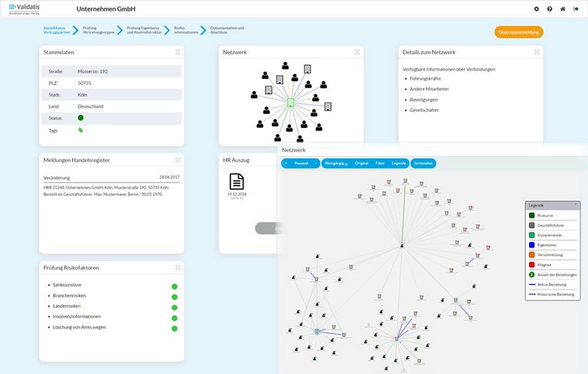This screenshot has height=374, width=588.
Task: Click the Anzahl der Beziehungen legend icon
Action: pos(531,274)
